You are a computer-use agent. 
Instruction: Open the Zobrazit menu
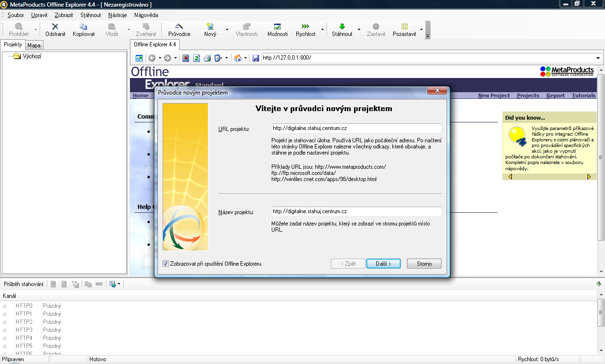(x=64, y=15)
